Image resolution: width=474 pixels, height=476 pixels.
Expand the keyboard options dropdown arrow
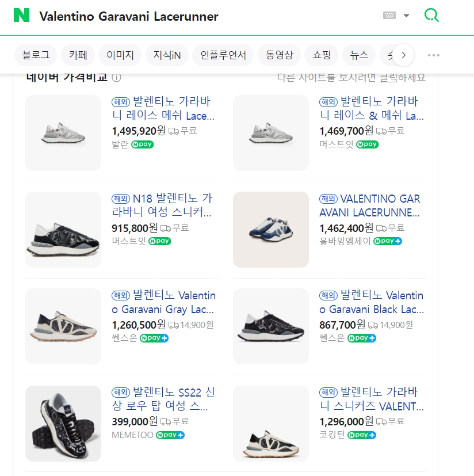click(x=406, y=16)
